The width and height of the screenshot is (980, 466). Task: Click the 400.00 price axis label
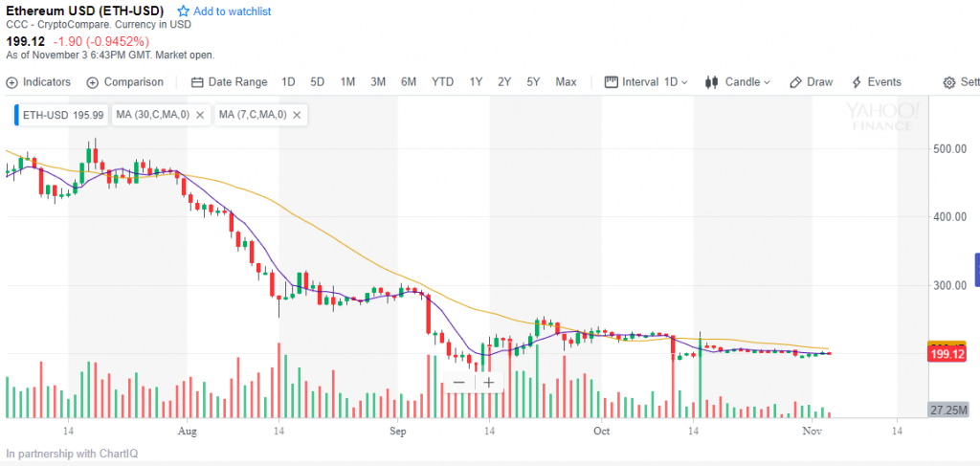pos(948,217)
